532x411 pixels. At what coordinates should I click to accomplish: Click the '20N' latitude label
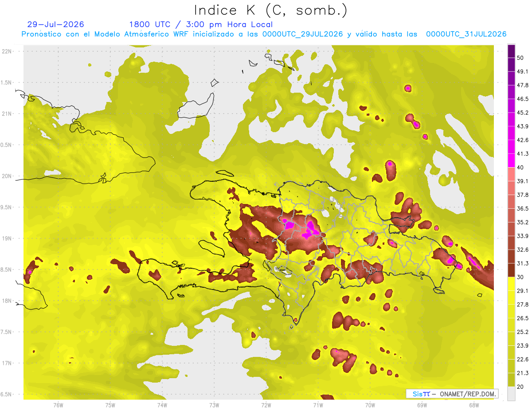[7, 176]
